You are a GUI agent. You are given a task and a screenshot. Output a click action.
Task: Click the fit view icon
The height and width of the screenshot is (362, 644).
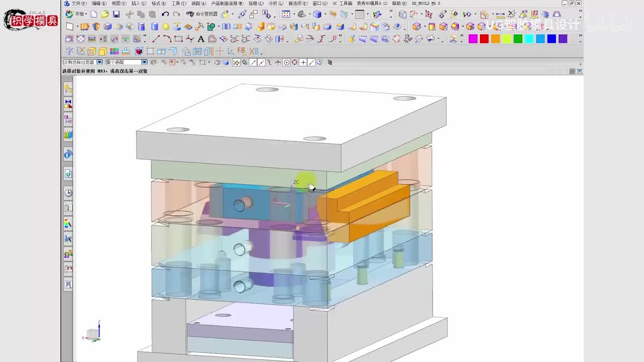(286, 15)
